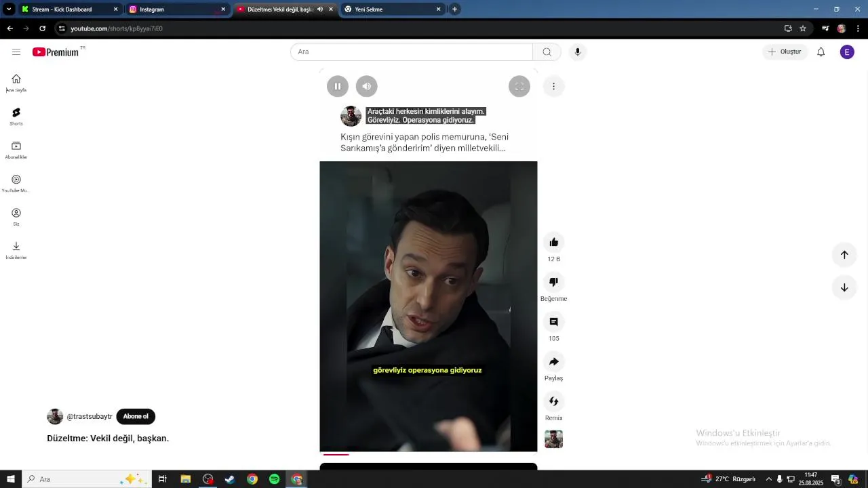Screen dimensions: 868x488
Task: Close the Instagram tab
Action: click(223, 9)
